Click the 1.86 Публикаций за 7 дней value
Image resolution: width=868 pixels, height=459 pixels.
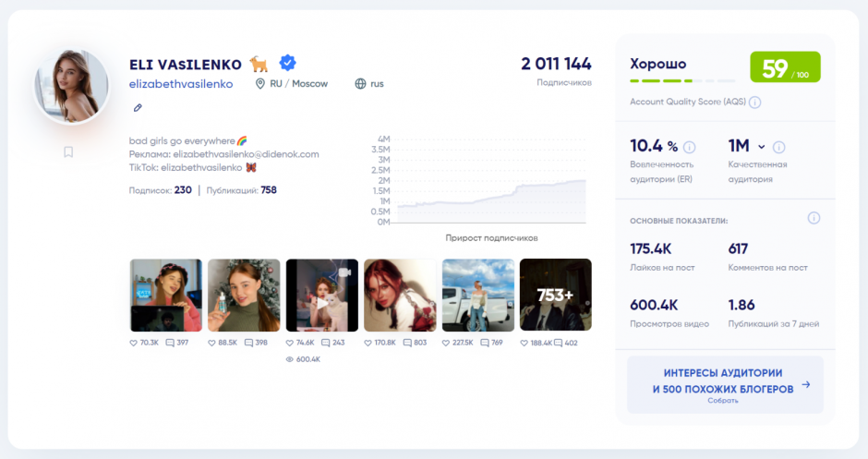click(741, 305)
